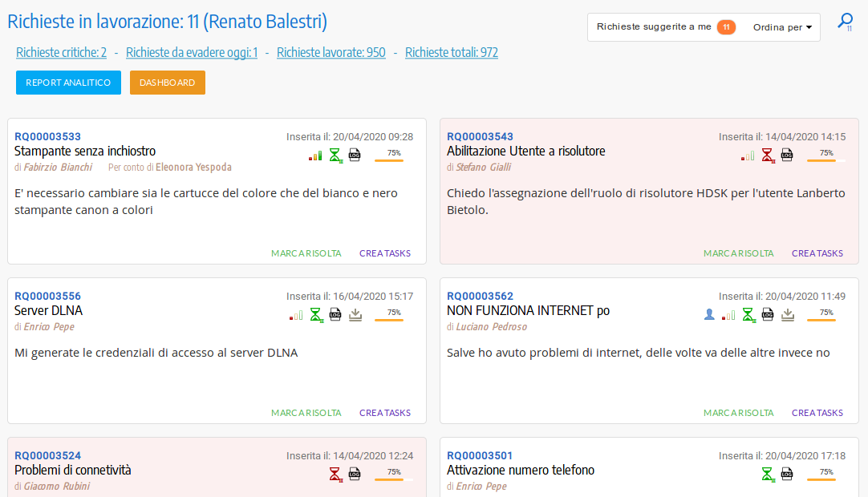Open LOG icon on request RQ00003501
Screen dimensions: 868x497
(x=787, y=474)
